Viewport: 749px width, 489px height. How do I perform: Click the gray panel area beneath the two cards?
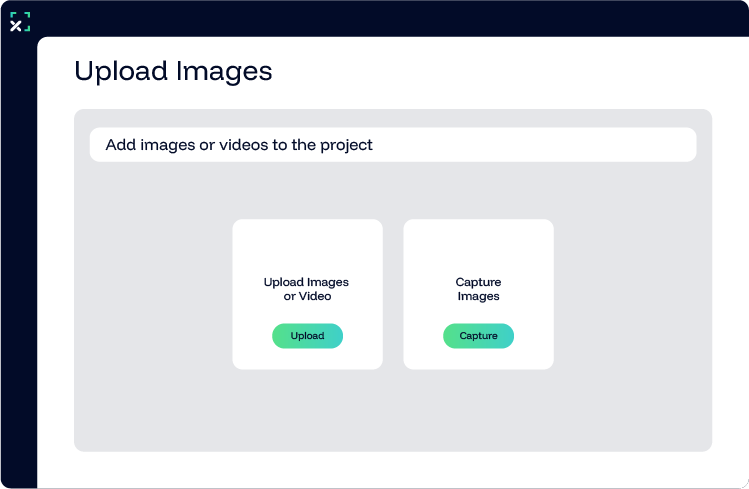(x=393, y=410)
